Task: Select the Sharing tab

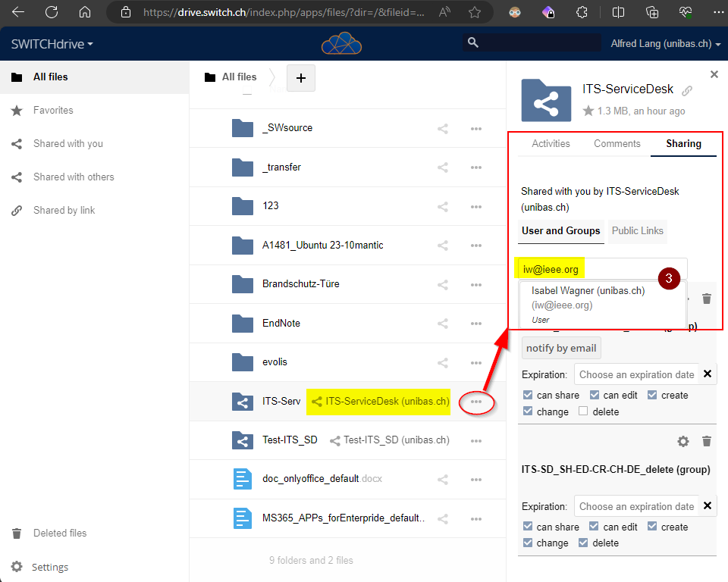Action: pyautogui.click(x=683, y=143)
